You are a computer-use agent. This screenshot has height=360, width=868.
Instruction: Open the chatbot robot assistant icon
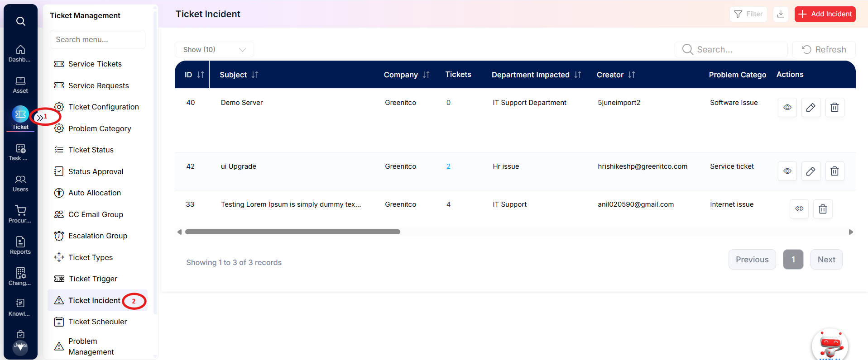pos(830,346)
